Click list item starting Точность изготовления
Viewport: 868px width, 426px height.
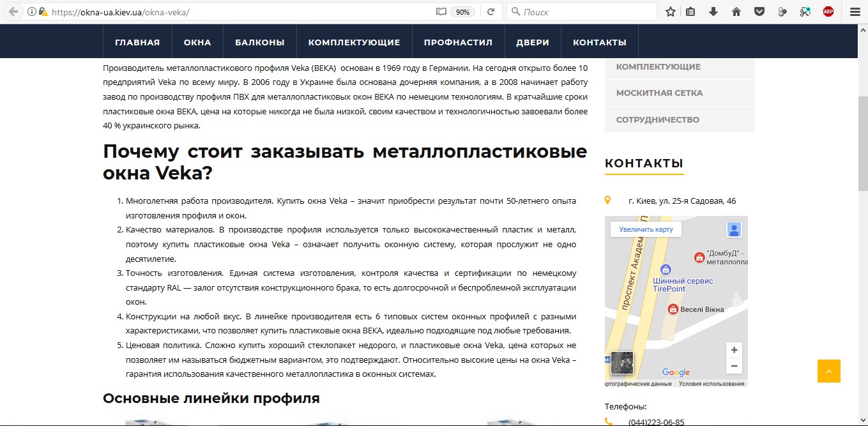351,287
